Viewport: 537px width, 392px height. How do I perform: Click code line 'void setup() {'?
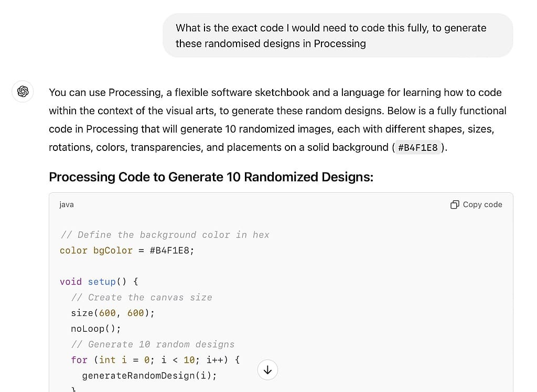[x=99, y=282]
